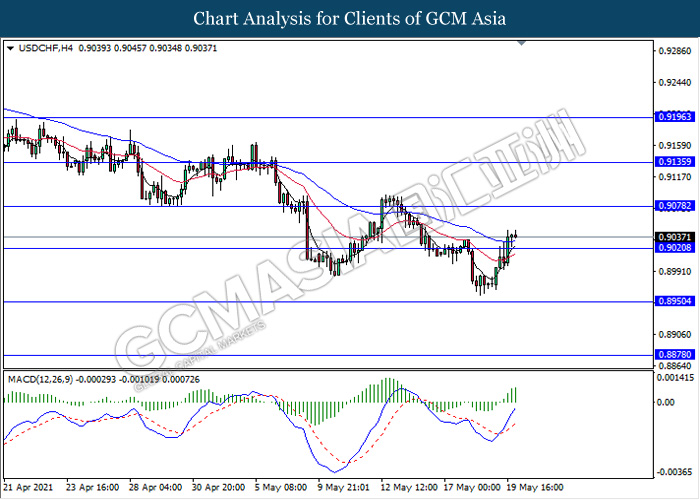Click the 0.91590 price axis value
Image resolution: width=700 pixels, height=500 pixels.
(675, 146)
